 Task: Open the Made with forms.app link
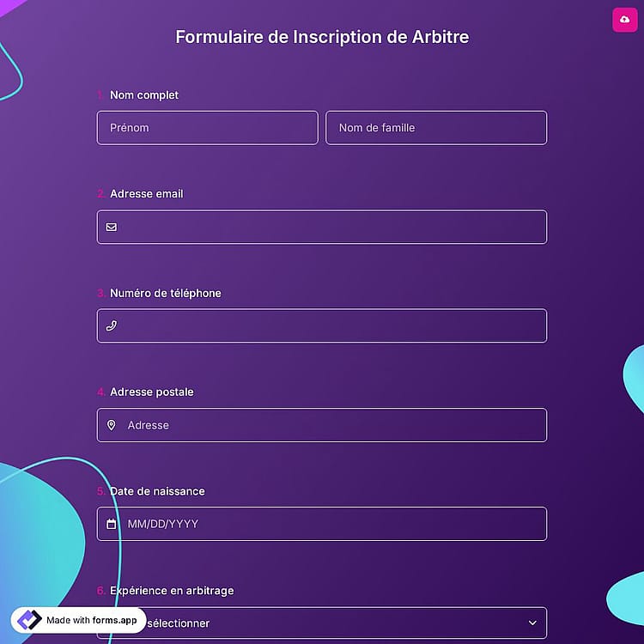click(78, 620)
